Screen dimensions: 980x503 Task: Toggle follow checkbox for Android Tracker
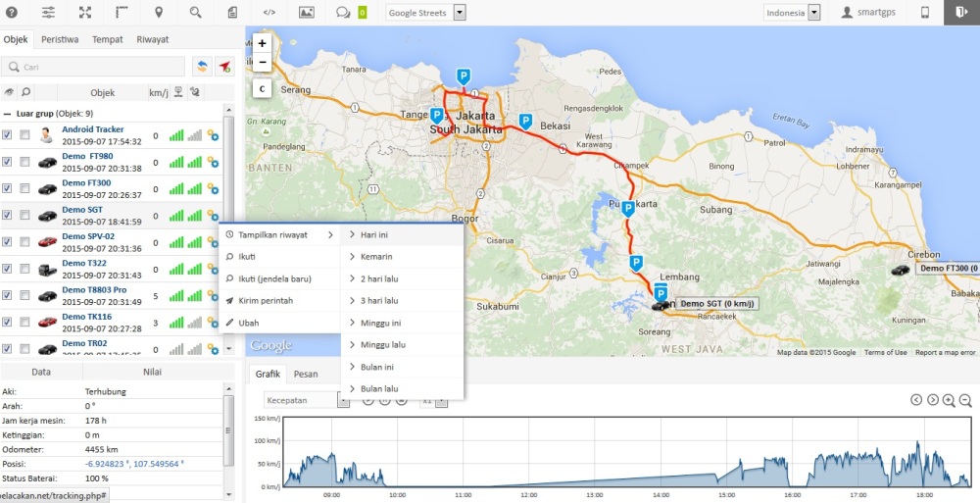pyautogui.click(x=25, y=134)
